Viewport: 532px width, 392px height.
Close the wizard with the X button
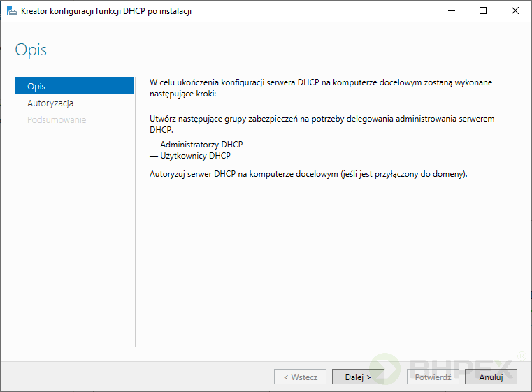click(x=515, y=11)
